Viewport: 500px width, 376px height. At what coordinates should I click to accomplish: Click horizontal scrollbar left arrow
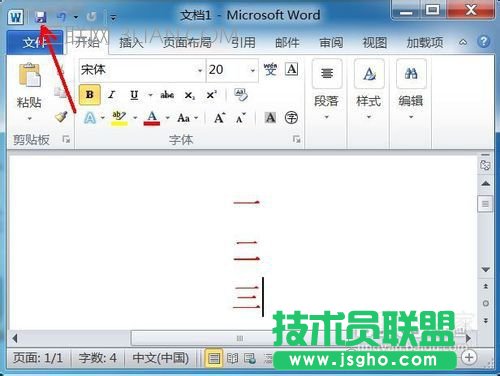(14, 339)
